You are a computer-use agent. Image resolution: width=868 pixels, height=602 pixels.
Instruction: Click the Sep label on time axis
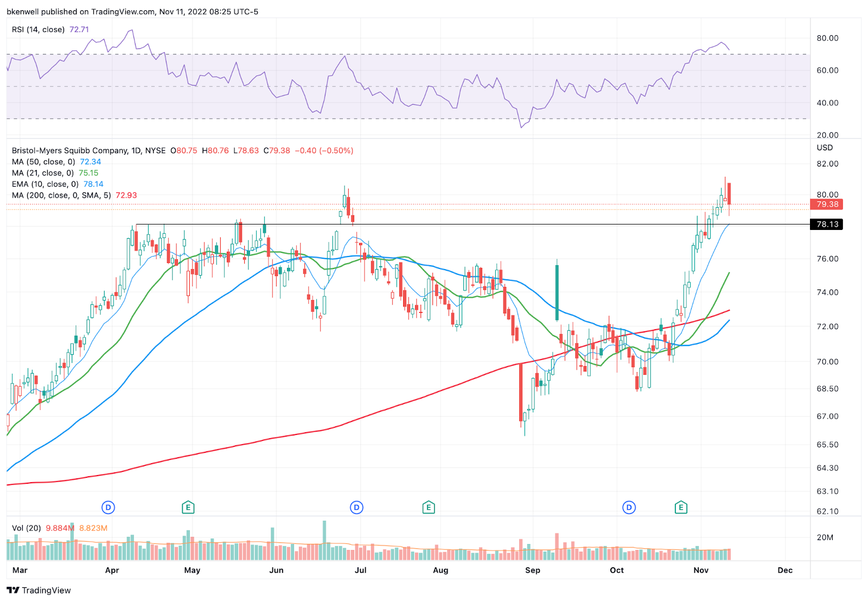coord(533,570)
